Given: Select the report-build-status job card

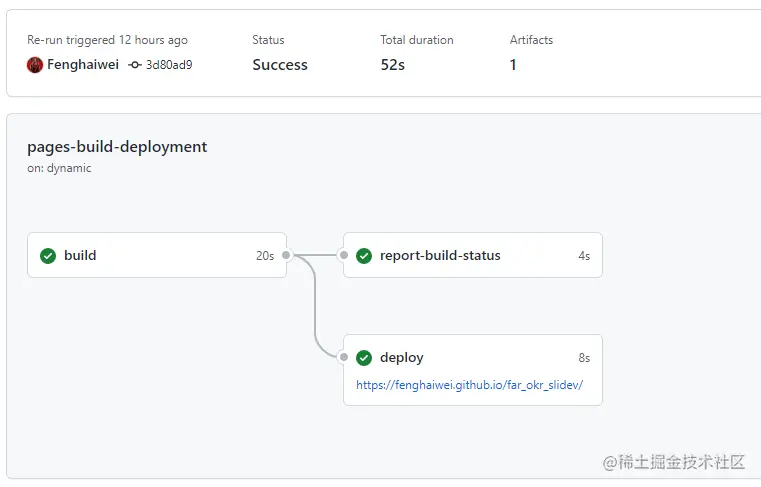Looking at the screenshot, I should point(473,255).
